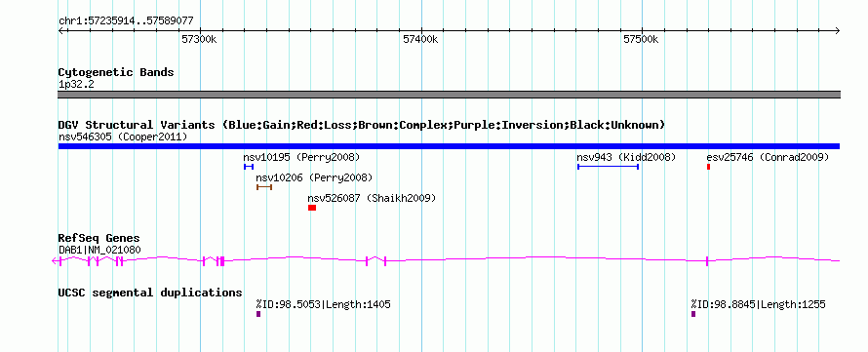Click the nsv10195 (Perry2008) label
Image resolution: width=868 pixels, height=352 pixels.
click(x=301, y=158)
